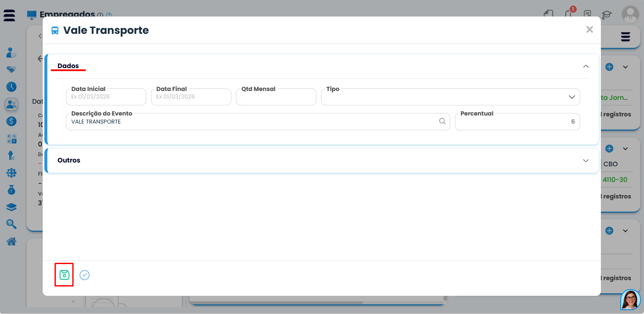The image size is (644, 314).
Task: Open the virtual assistant avatar
Action: point(630,300)
